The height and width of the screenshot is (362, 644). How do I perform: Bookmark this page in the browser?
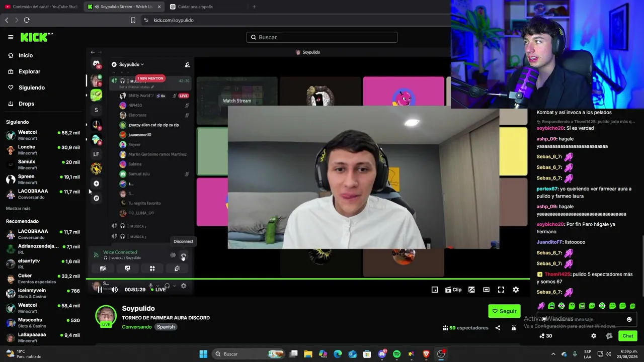click(133, 20)
